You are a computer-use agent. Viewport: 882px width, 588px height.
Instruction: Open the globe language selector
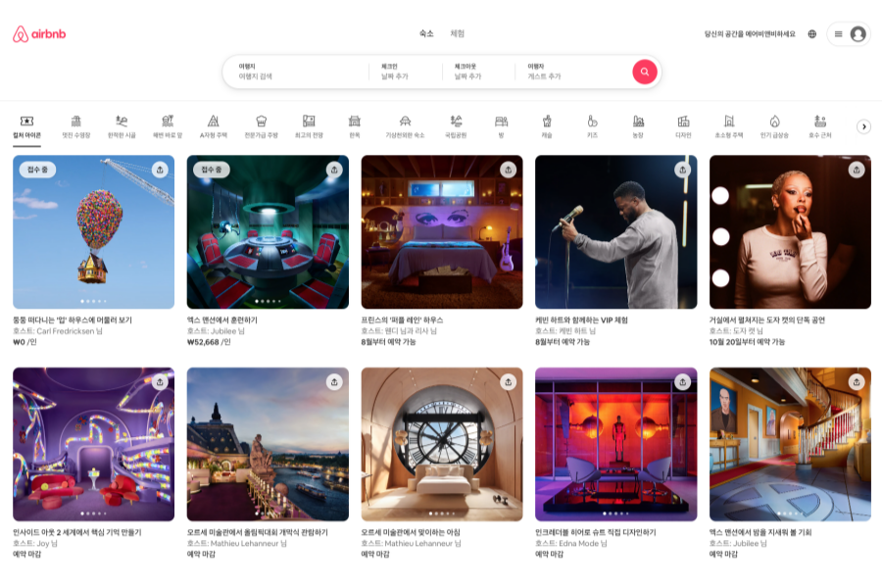(x=811, y=34)
